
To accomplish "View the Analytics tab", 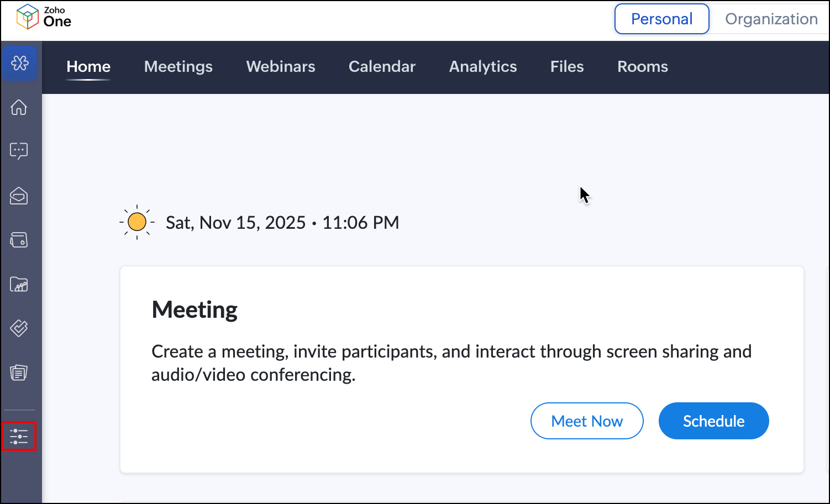I will (x=483, y=67).
